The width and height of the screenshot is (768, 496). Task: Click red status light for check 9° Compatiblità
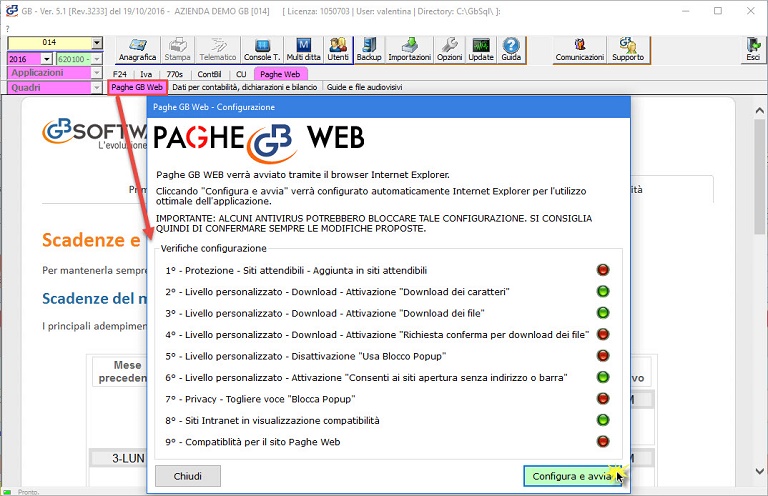point(603,441)
